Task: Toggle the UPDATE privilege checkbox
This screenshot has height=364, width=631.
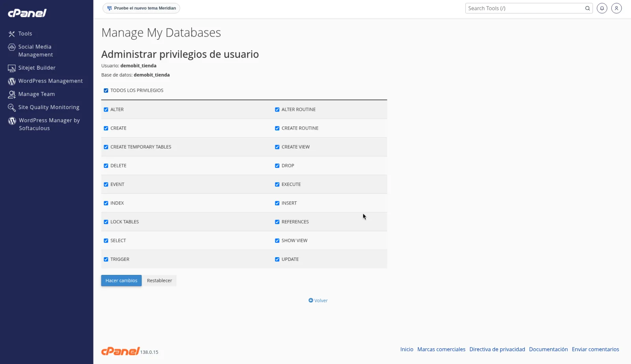Action: [x=277, y=259]
